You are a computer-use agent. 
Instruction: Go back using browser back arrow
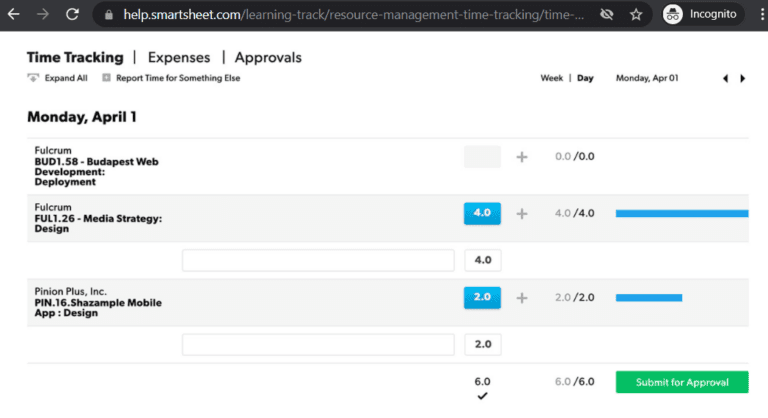(x=13, y=15)
